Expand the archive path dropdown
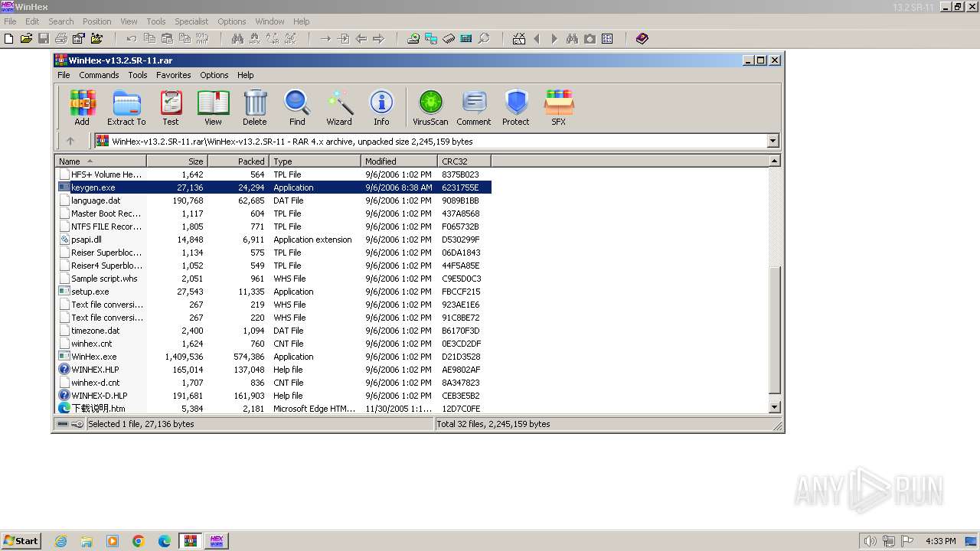This screenshot has width=980, height=551. [773, 141]
